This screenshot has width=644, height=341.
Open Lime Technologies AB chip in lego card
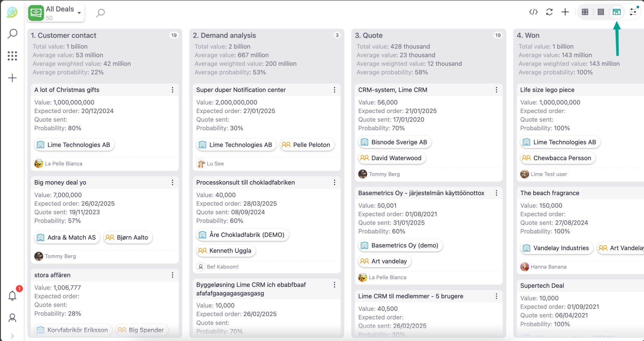[560, 142]
